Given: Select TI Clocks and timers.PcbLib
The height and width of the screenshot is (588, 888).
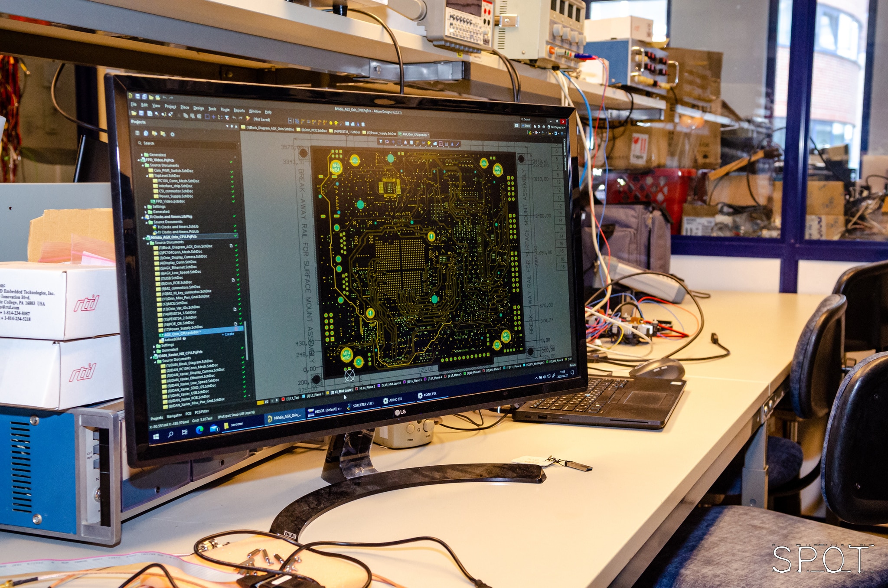Looking at the screenshot, I should tap(176, 232).
